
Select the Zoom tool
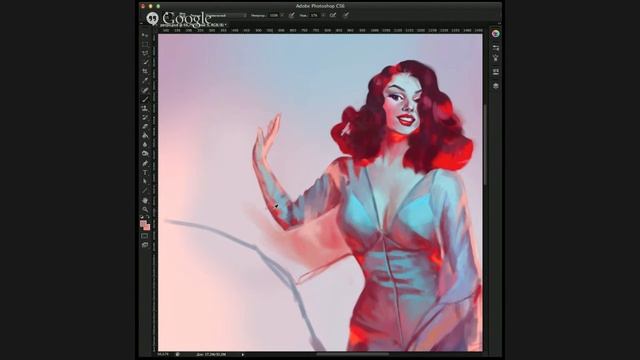(x=145, y=209)
